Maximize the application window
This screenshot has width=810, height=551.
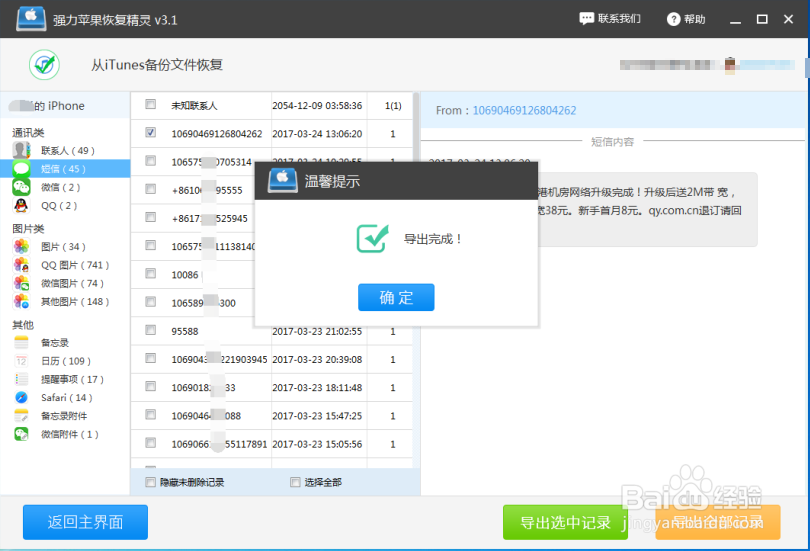pyautogui.click(x=762, y=19)
